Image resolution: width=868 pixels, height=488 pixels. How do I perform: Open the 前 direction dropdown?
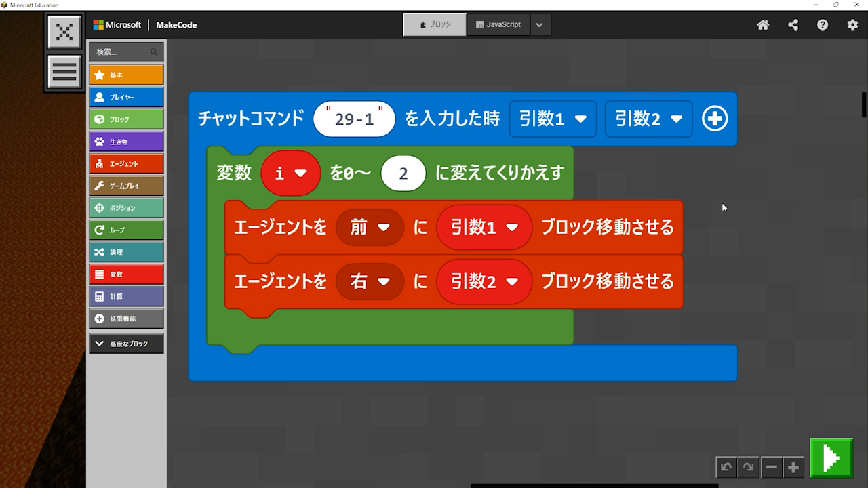(370, 228)
